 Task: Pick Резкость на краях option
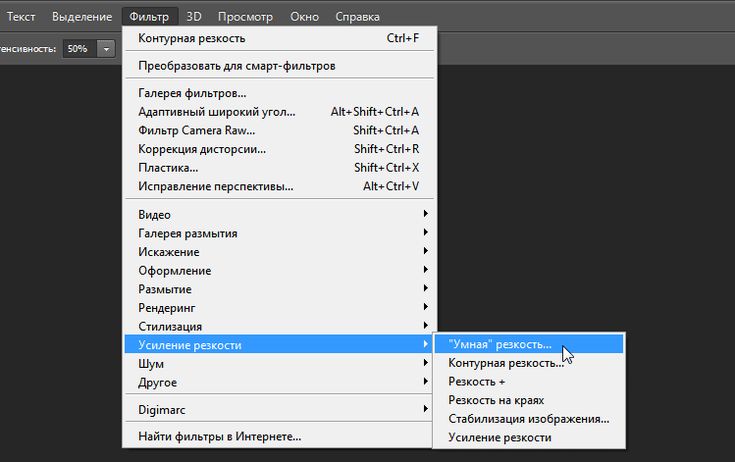497,400
